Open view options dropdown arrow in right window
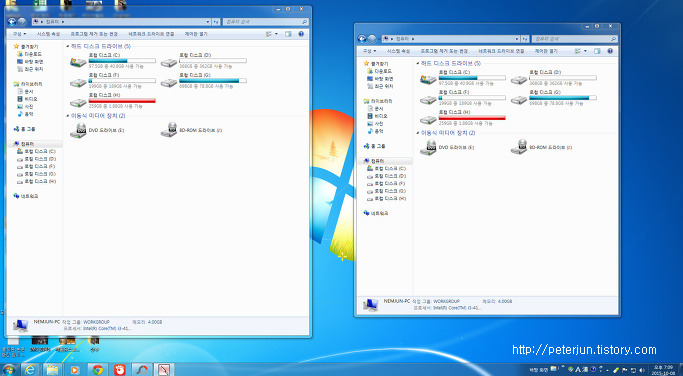 point(585,51)
